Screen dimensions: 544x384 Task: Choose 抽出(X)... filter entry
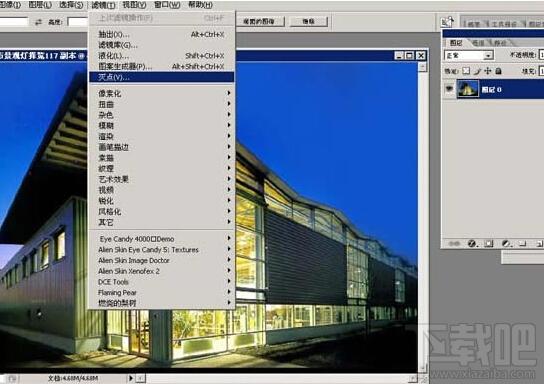[x=162, y=34]
